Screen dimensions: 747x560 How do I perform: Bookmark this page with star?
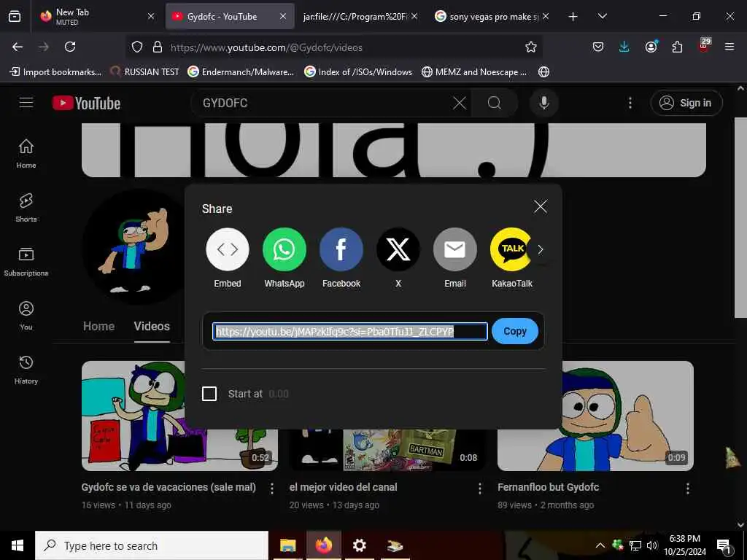(531, 47)
